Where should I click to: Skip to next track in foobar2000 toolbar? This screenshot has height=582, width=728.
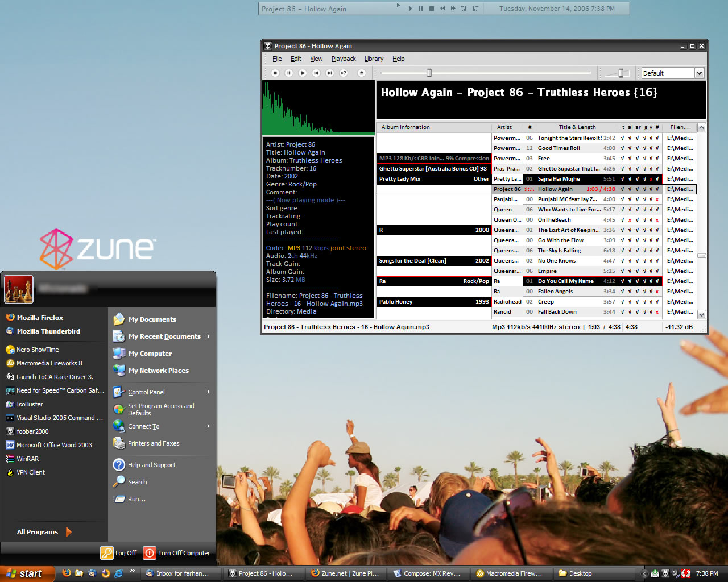pyautogui.click(x=330, y=73)
